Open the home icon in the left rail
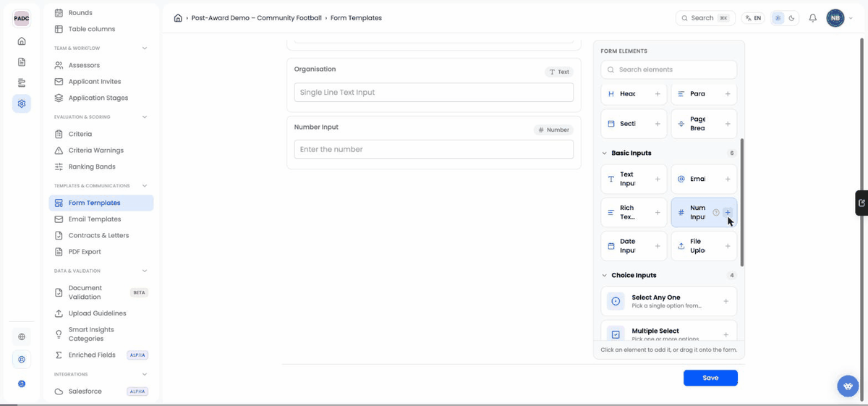 pyautogui.click(x=22, y=41)
